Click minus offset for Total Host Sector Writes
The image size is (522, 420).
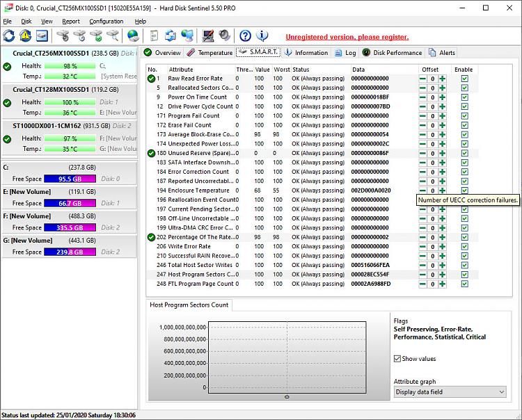point(422,266)
